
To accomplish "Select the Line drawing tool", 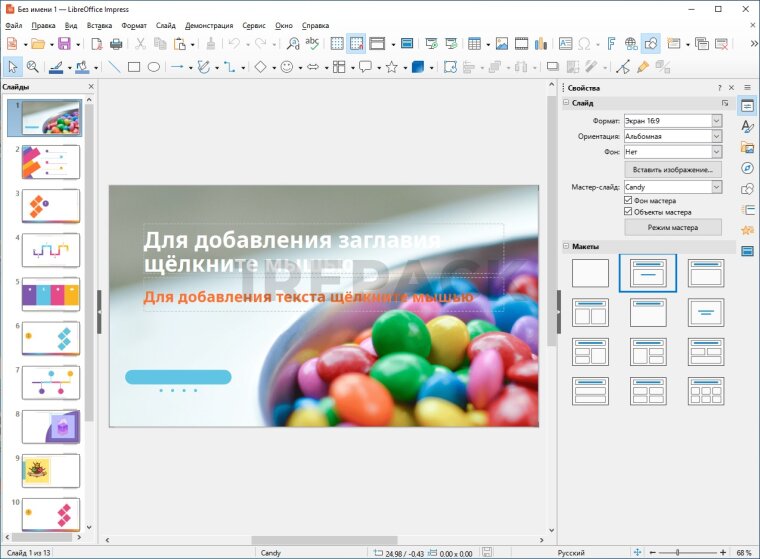I will pos(113,67).
